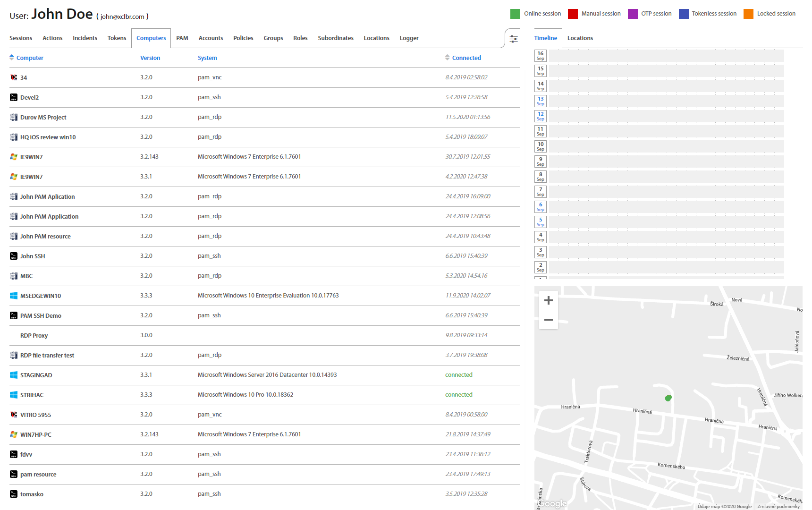Screen dimensions: 812x510
Task: Click the SSH terminal icon for Devel2
Action: click(x=14, y=97)
